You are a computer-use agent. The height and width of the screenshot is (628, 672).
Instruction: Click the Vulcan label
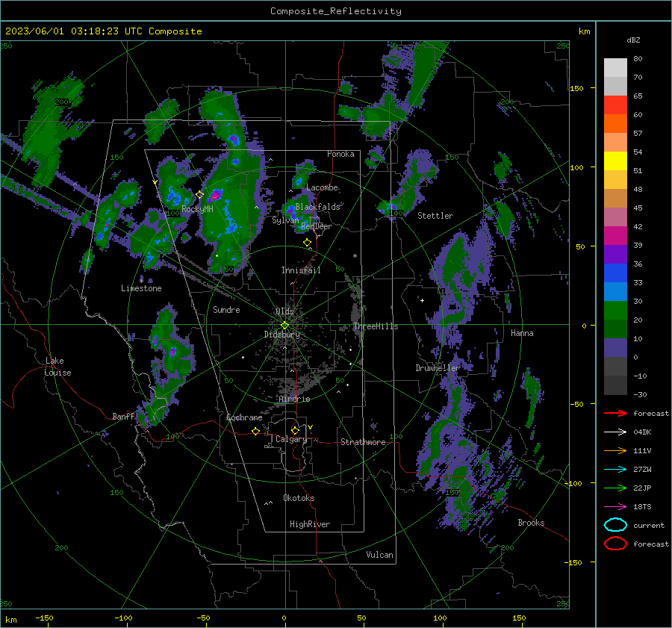379,555
